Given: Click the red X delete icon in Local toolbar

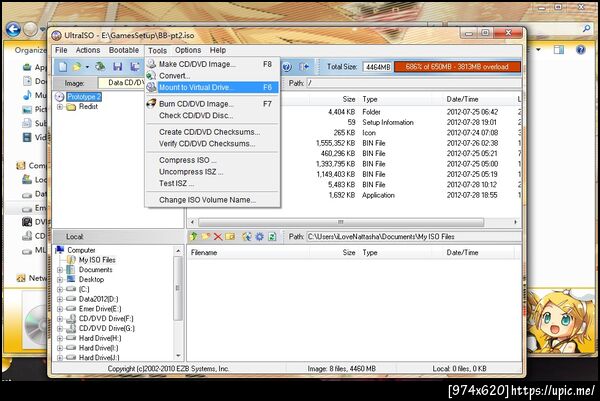Looking at the screenshot, I should click(218, 236).
